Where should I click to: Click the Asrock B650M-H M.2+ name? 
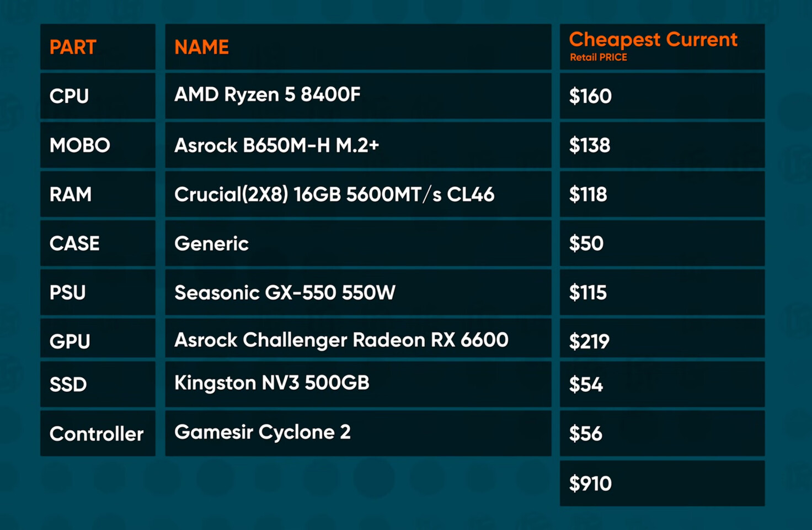pyautogui.click(x=276, y=146)
